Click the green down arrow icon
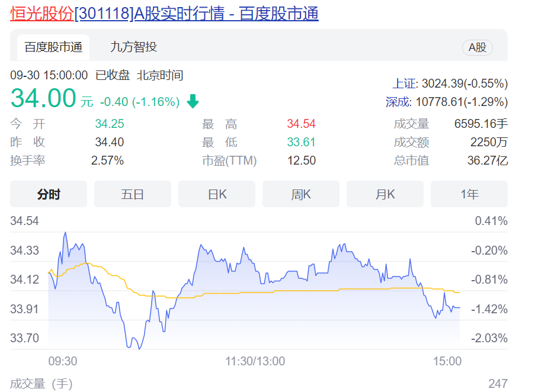The height and width of the screenshot is (392, 535). tap(193, 102)
